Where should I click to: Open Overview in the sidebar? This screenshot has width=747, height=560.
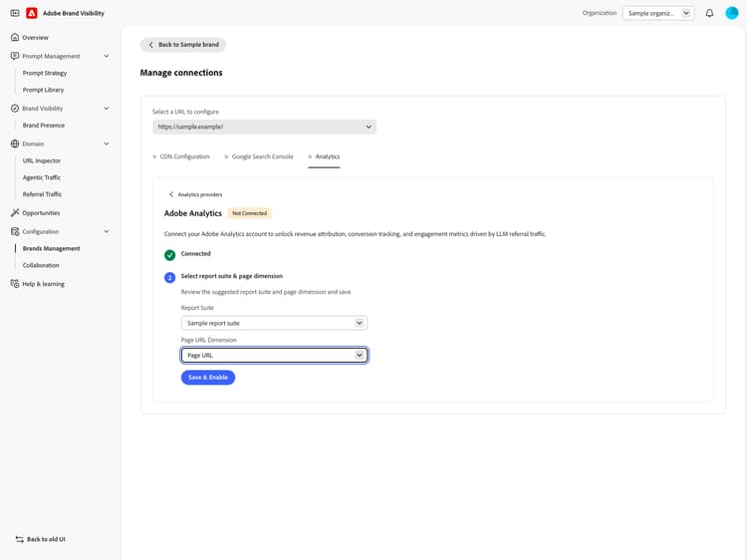35,37
